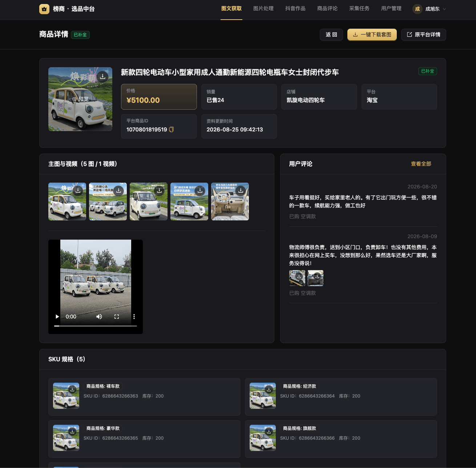Go to the 抖音作品 tab
Viewport: 476px width, 468px height.
point(295,9)
